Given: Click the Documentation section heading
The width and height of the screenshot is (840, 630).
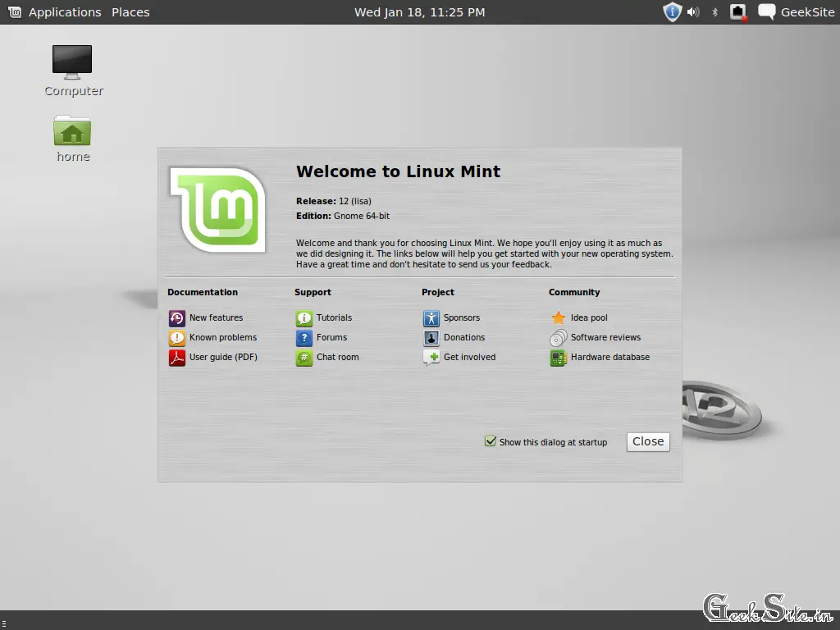Looking at the screenshot, I should pyautogui.click(x=203, y=292).
